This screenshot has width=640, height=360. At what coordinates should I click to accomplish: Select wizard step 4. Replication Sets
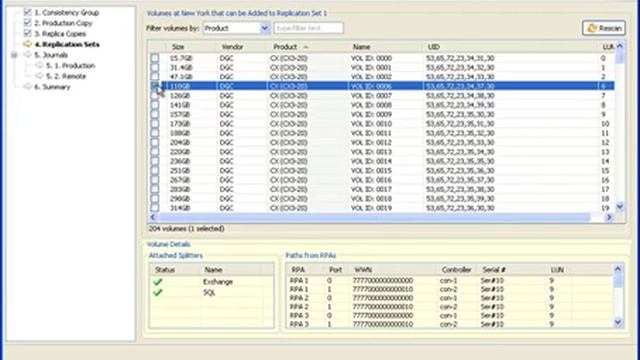tap(67, 44)
